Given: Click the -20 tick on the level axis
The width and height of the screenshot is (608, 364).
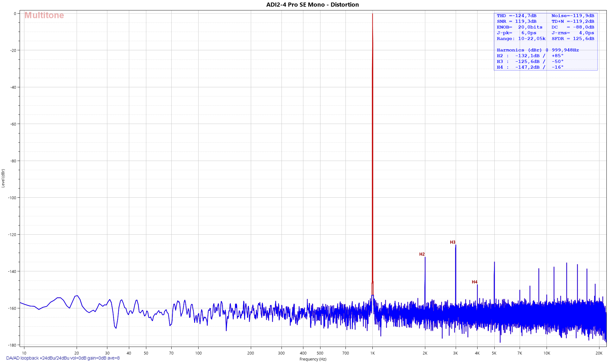Looking at the screenshot, I should tap(13, 51).
